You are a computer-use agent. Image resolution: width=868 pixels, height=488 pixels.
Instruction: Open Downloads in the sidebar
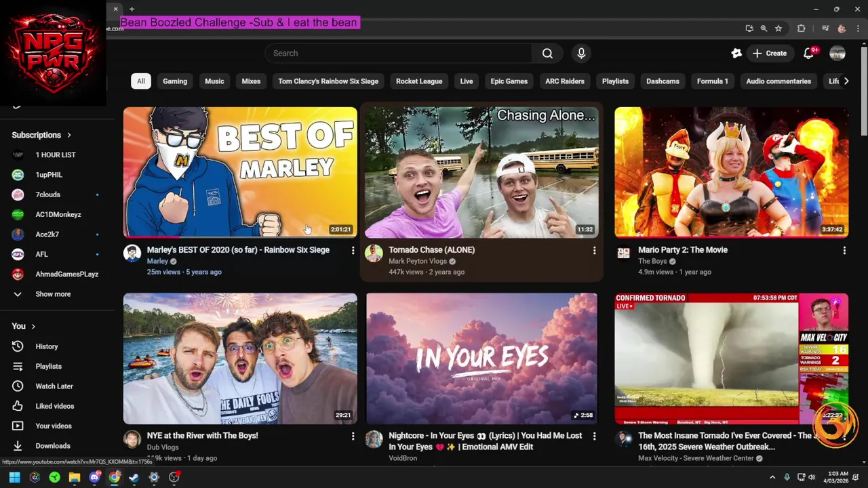tap(53, 446)
